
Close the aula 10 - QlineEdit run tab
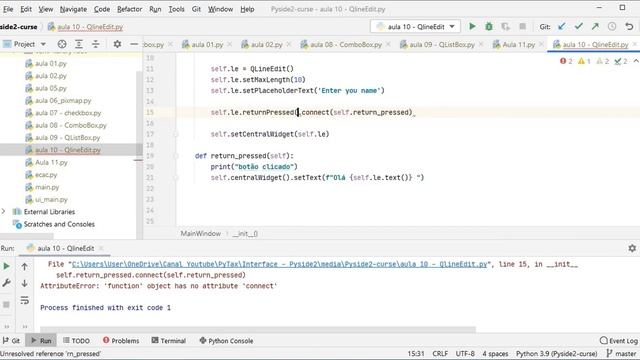tap(101, 248)
